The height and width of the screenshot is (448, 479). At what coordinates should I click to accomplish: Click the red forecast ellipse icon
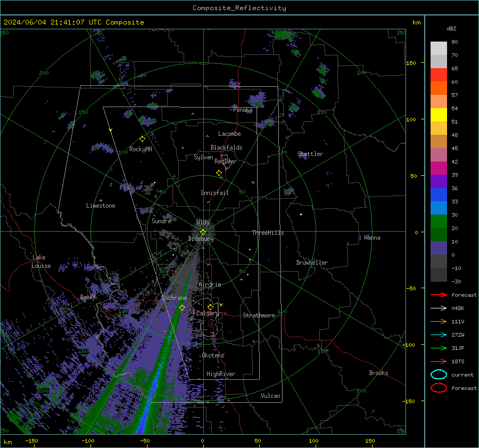pyautogui.click(x=439, y=388)
